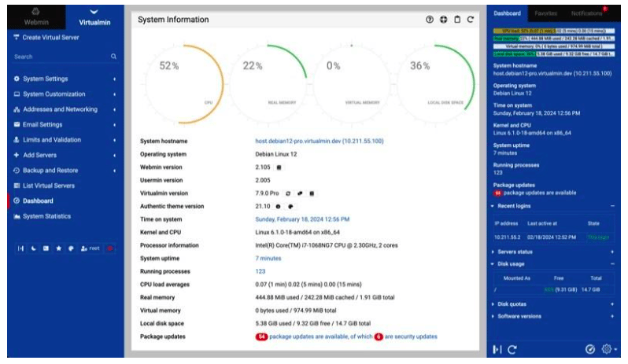Open favorites with the star icon

(x=59, y=248)
